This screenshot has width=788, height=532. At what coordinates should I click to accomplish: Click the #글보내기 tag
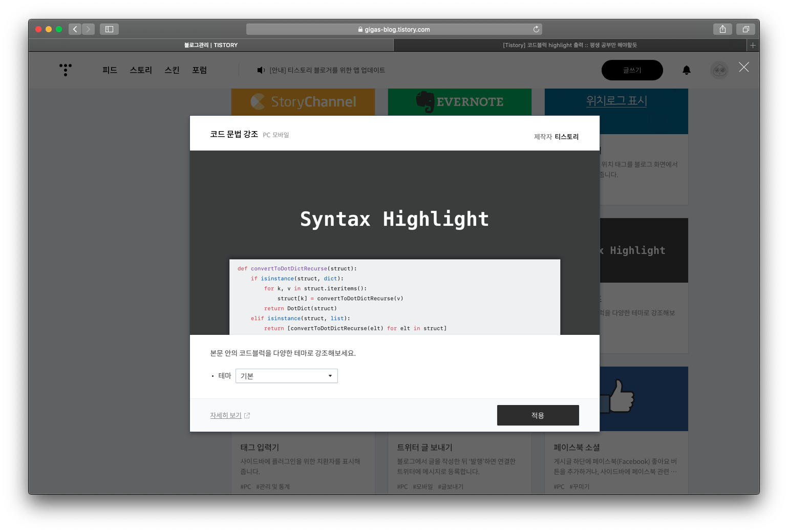451,487
